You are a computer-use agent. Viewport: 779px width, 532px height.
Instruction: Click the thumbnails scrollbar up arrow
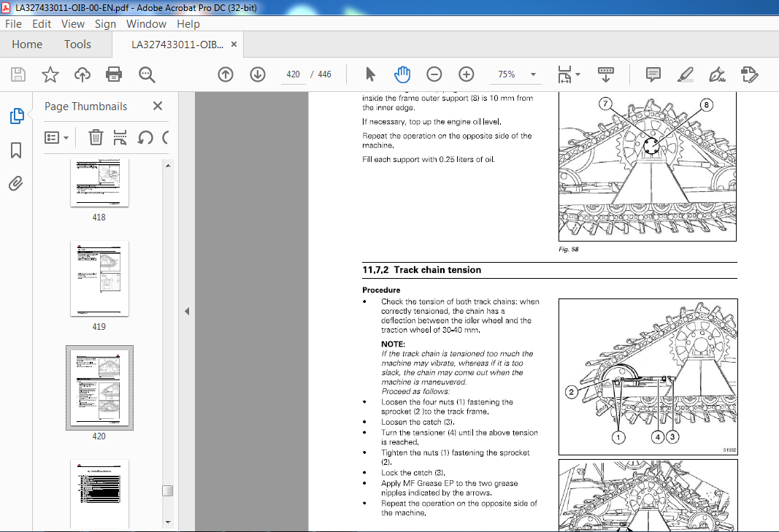point(168,166)
